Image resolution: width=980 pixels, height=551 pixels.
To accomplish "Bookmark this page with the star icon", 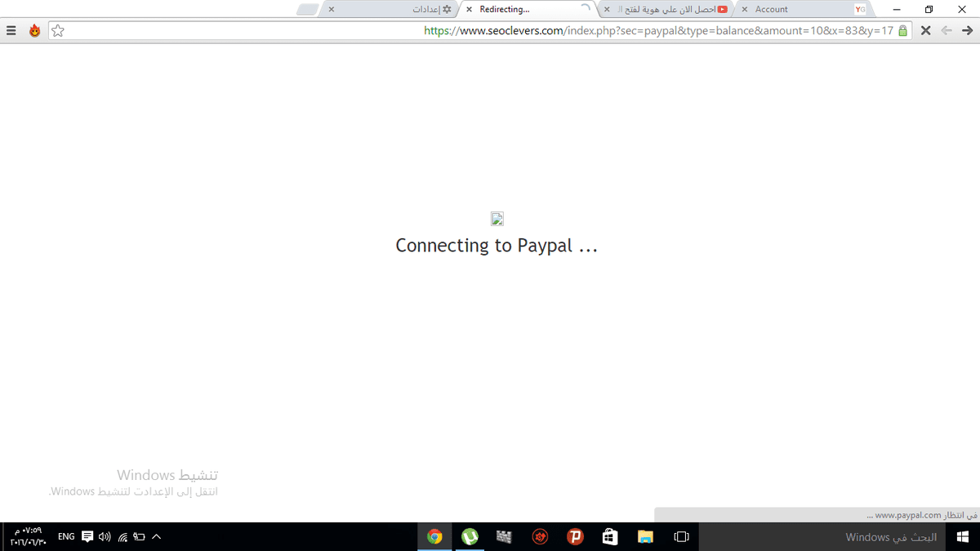I will pyautogui.click(x=57, y=31).
